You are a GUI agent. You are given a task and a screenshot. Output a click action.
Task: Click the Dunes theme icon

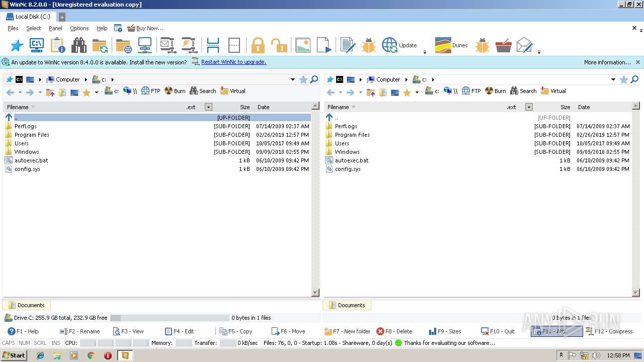(443, 45)
